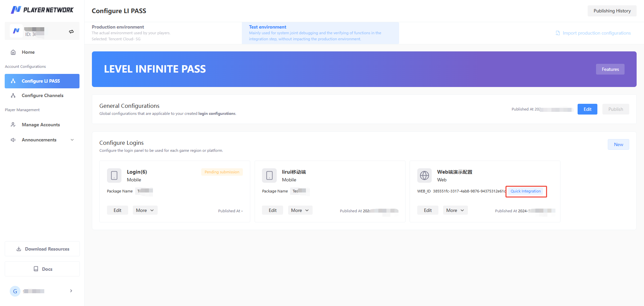Click the Player Network logo
This screenshot has height=306, width=644.
coord(42,10)
